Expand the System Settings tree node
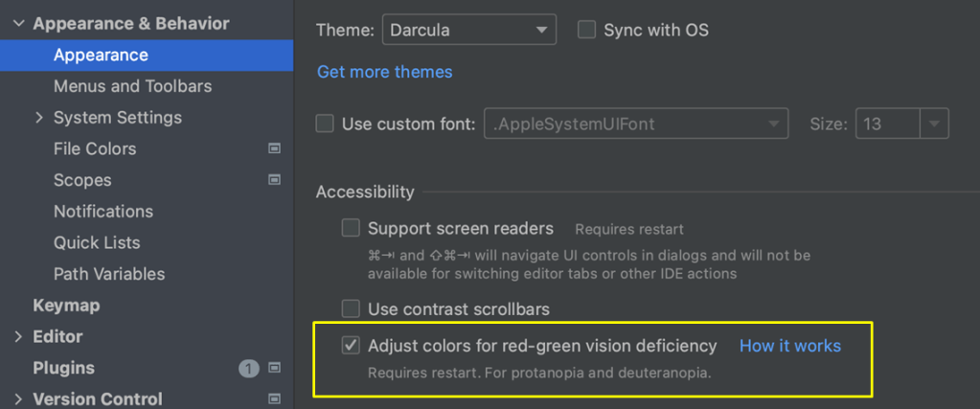980x409 pixels. pos(39,118)
